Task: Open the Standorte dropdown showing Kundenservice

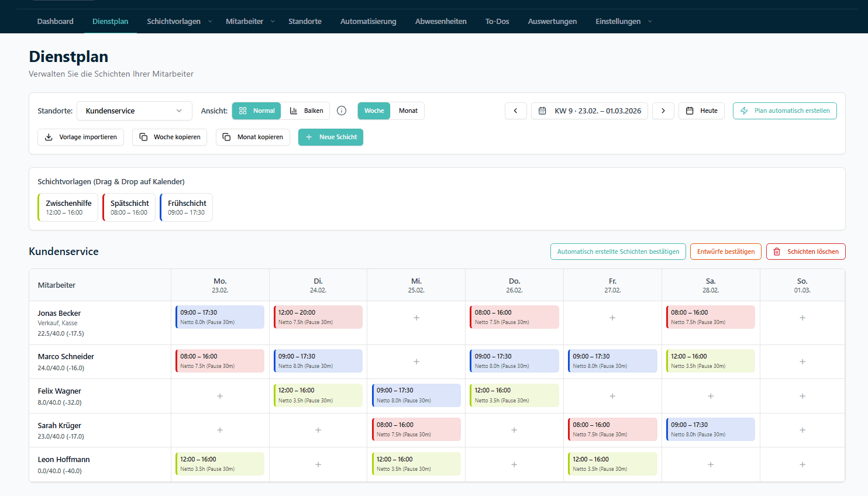Action: [x=134, y=111]
